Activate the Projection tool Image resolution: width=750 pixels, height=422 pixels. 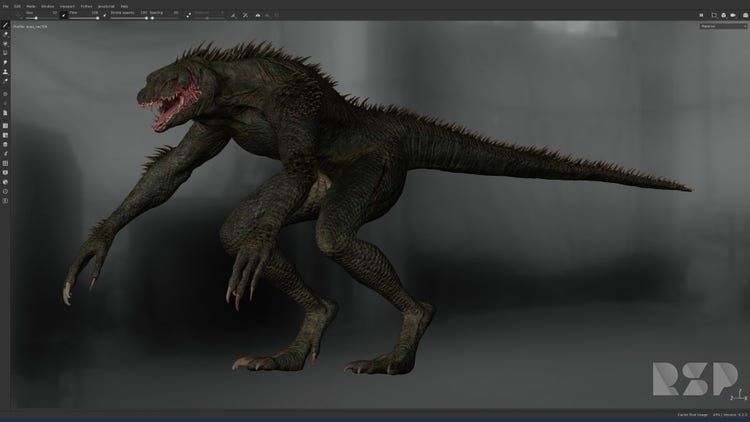click(5, 44)
